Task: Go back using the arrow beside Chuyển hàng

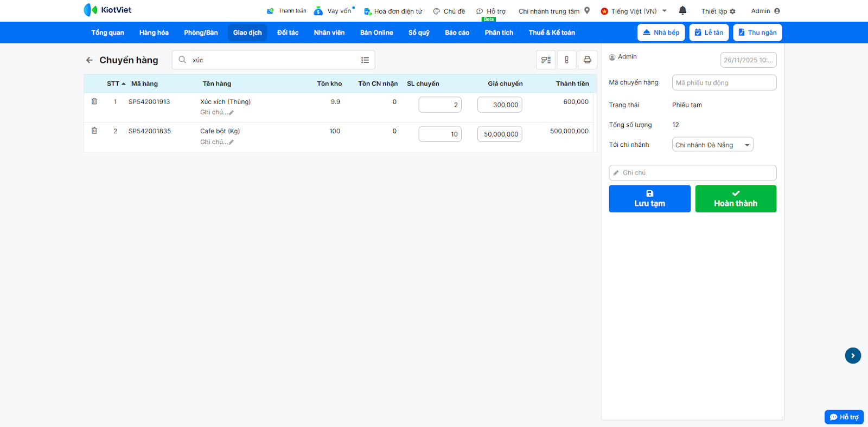Action: pyautogui.click(x=90, y=60)
